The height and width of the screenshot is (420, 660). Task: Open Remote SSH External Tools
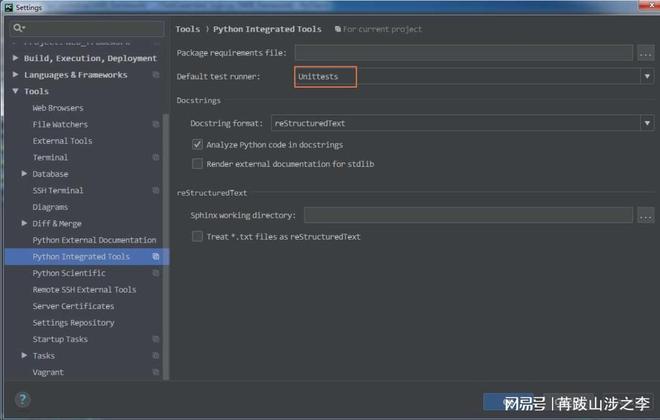(x=84, y=290)
